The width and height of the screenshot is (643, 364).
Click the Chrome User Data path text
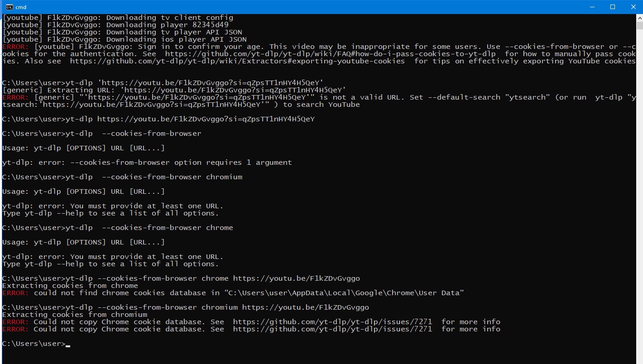[x=344, y=293]
